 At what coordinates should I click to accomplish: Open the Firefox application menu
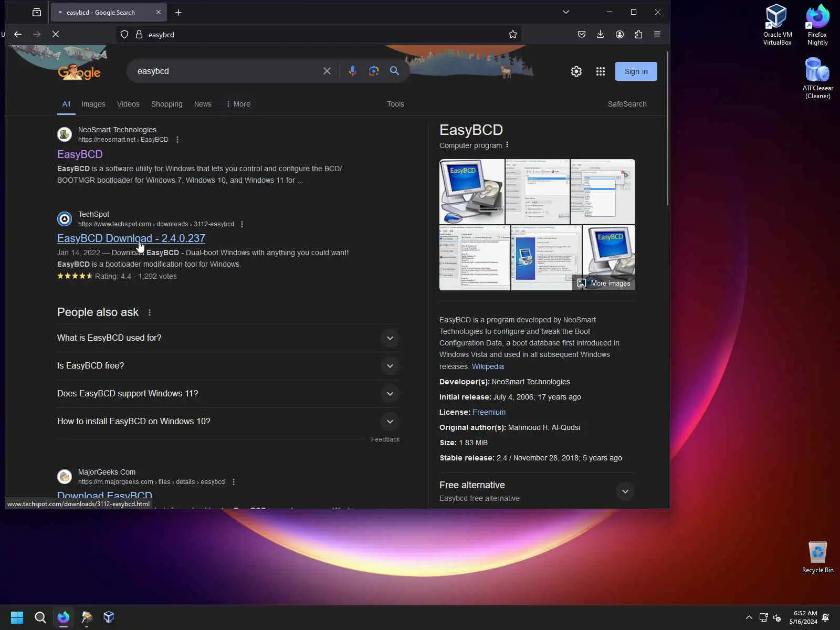click(x=657, y=34)
